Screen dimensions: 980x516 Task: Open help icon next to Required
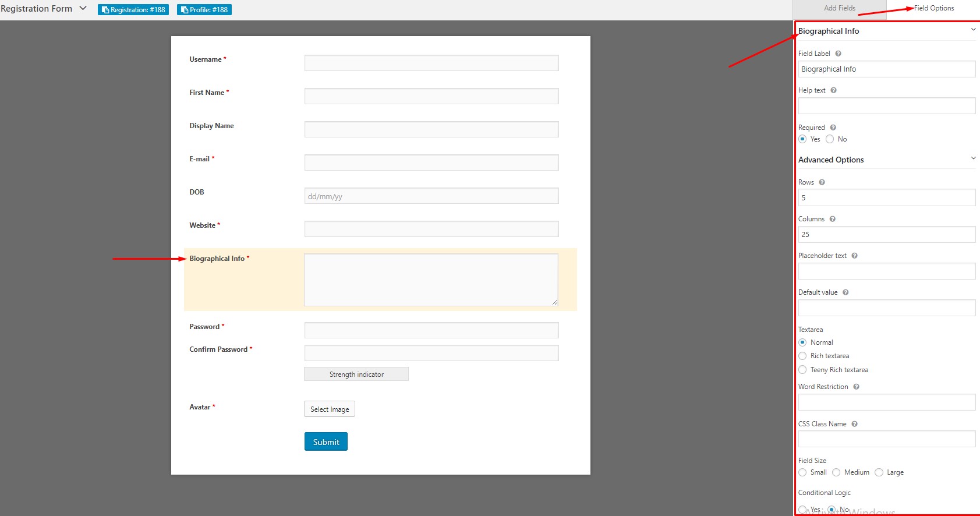(x=833, y=128)
